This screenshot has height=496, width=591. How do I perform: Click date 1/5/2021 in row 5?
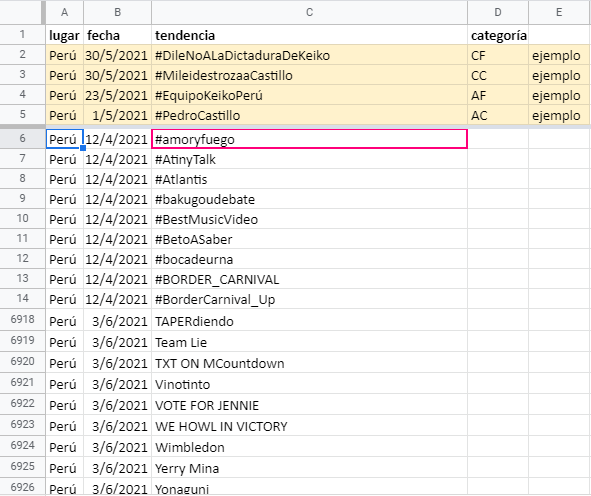(118, 115)
